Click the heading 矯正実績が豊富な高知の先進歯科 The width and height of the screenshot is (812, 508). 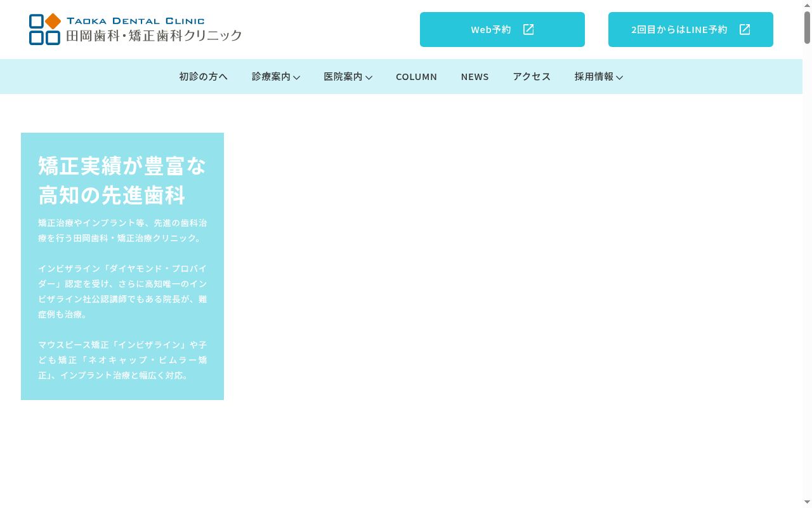pos(122,180)
